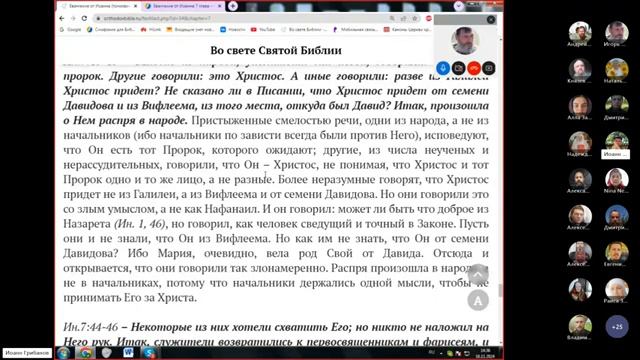Click the highlighted Иоанн name label
Screen dimensions: 640x360
coord(615,154)
